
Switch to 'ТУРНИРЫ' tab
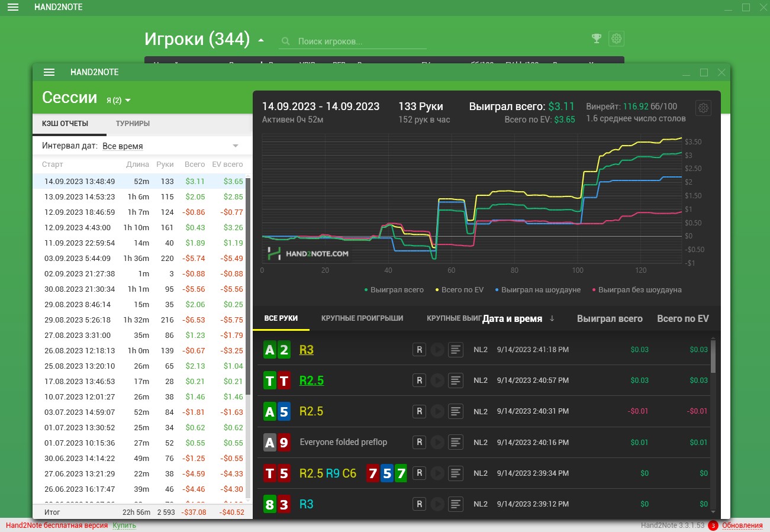[133, 124]
